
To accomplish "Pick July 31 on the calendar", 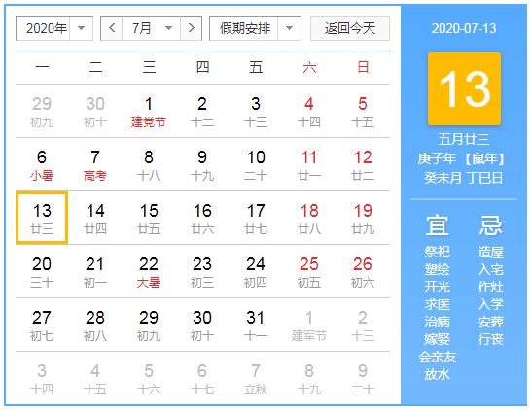I will [x=256, y=325].
